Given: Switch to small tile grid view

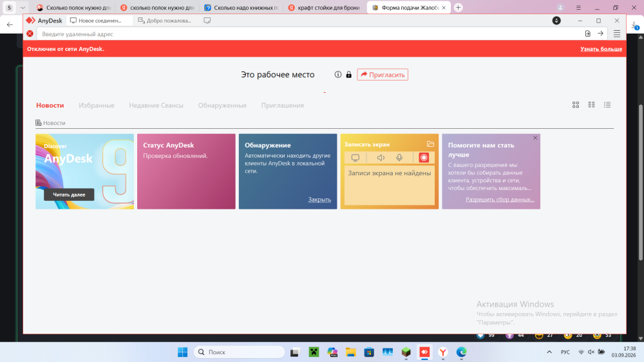Looking at the screenshot, I should pyautogui.click(x=591, y=105).
